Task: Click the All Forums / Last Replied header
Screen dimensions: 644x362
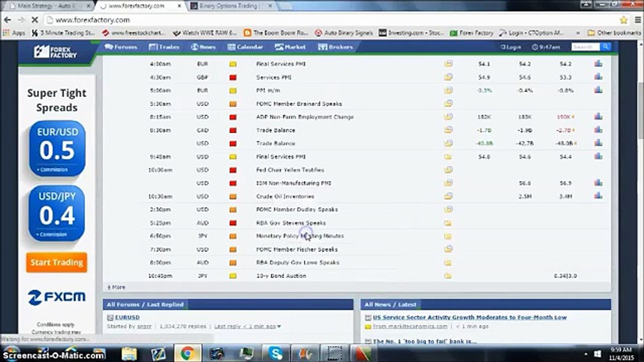Action: (x=145, y=305)
